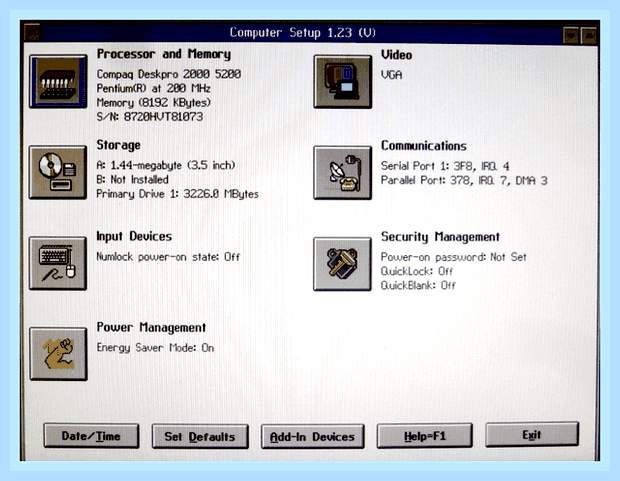
Task: Click 'Numlock power-on state: Off' line
Action: coord(168,257)
